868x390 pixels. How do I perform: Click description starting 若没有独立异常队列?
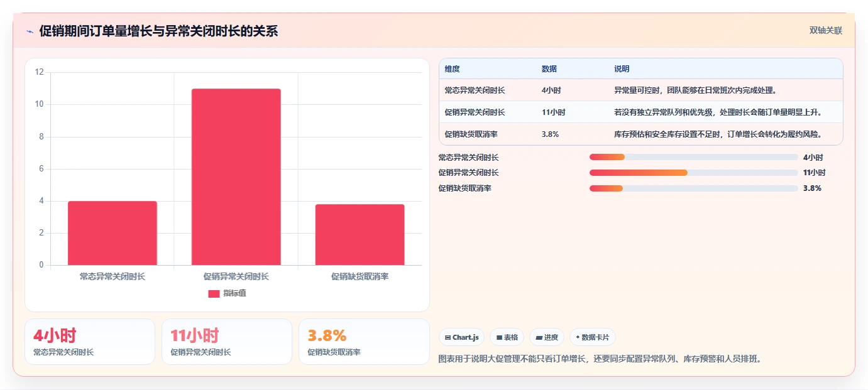tap(718, 112)
